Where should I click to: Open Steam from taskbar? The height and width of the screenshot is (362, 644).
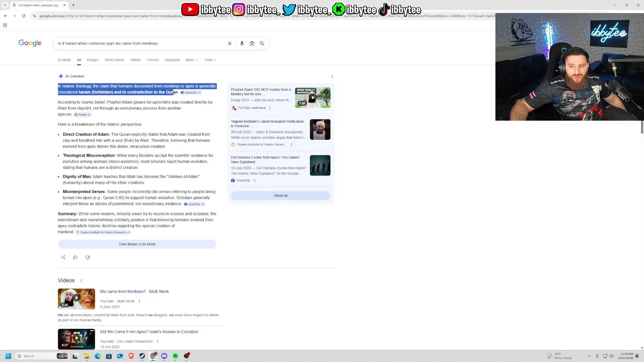pyautogui.click(x=142, y=356)
